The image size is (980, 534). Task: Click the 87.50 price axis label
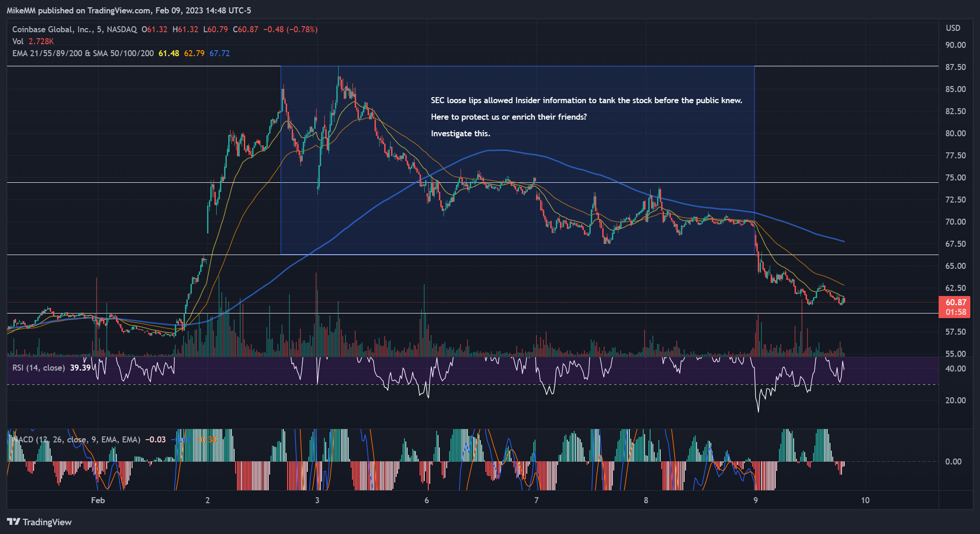coord(956,67)
